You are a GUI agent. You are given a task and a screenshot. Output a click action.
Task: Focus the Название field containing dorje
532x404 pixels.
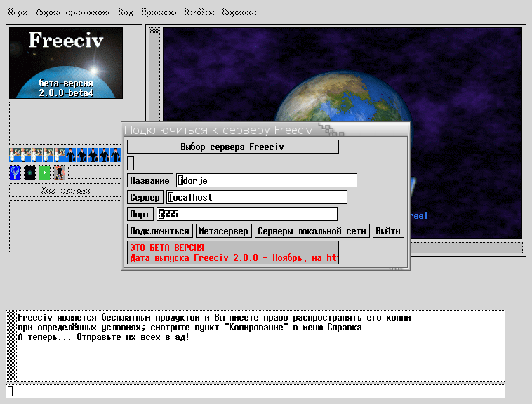(267, 180)
